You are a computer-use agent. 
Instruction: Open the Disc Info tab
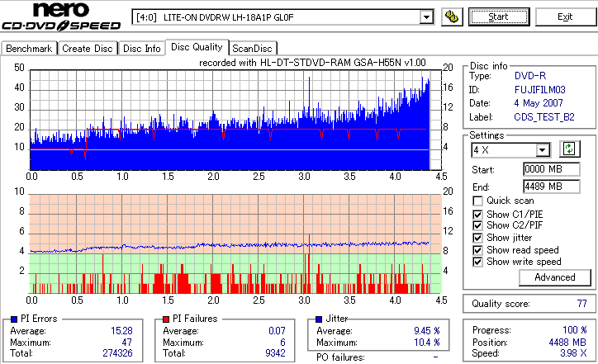point(141,49)
